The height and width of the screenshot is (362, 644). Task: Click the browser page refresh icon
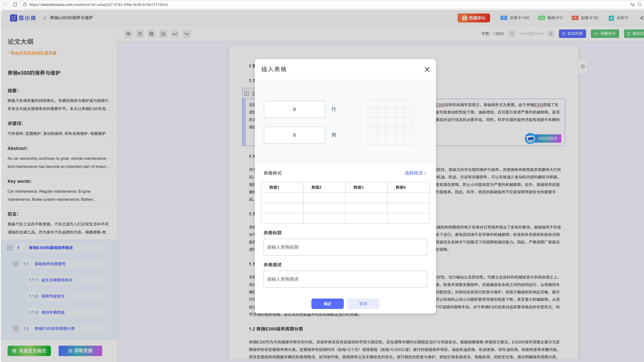tap(15, 4)
